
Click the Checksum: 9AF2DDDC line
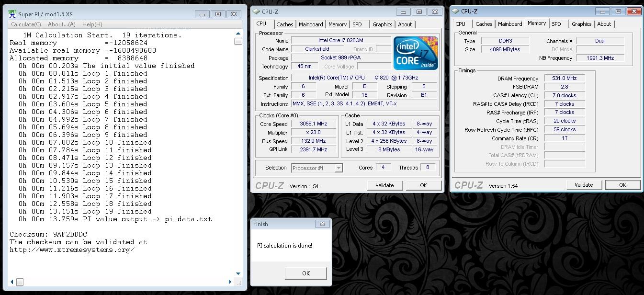click(48, 234)
